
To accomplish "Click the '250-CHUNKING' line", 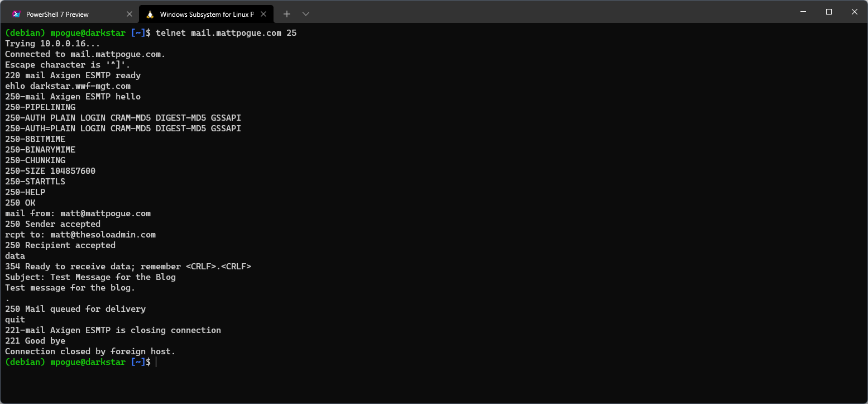I will [x=35, y=160].
